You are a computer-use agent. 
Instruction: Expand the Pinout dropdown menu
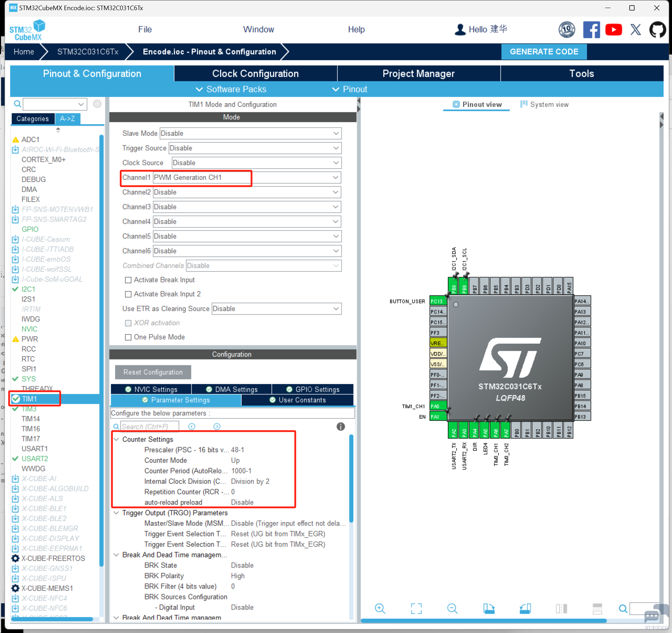click(349, 89)
